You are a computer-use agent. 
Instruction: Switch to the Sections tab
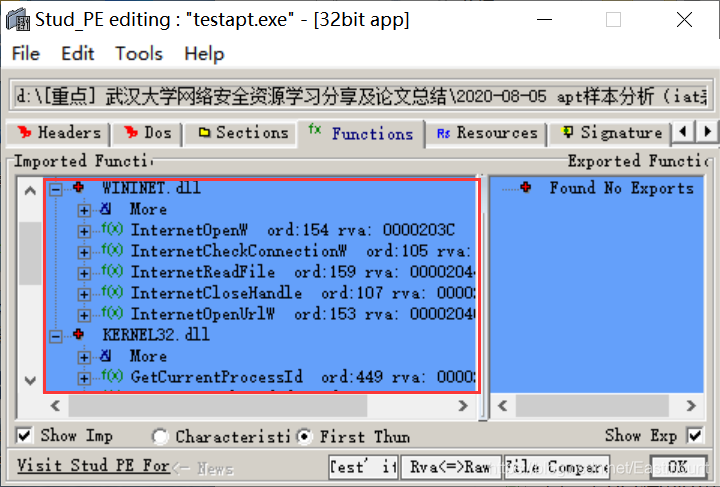click(243, 133)
